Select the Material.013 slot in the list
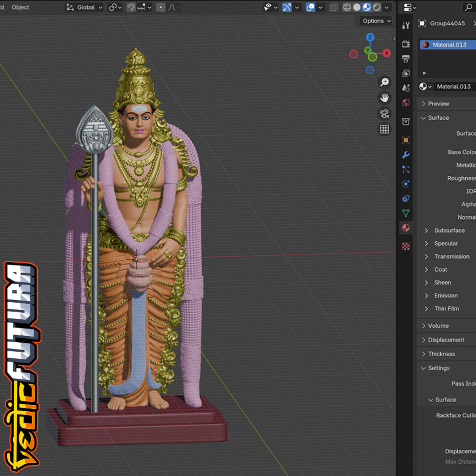 (x=449, y=45)
